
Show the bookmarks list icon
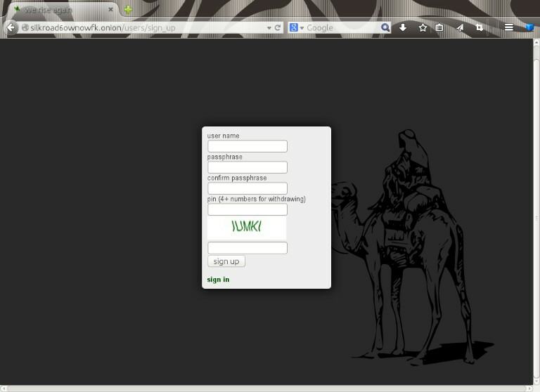[439, 27]
